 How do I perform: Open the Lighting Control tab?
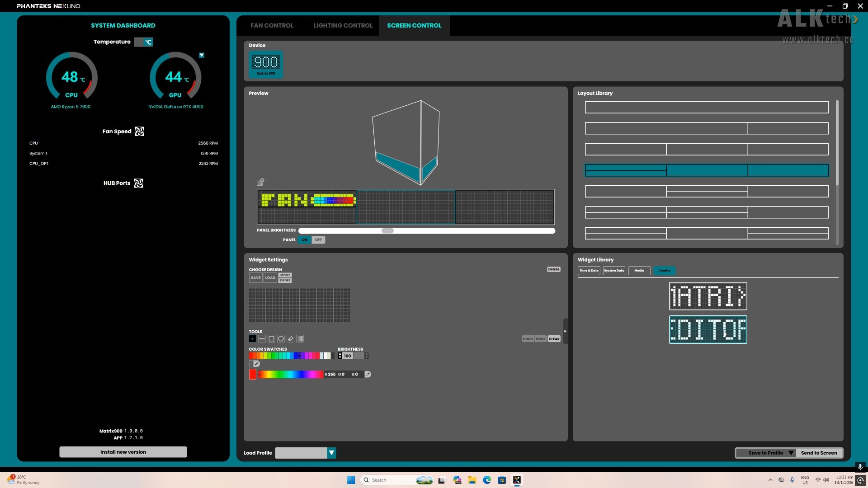tap(342, 25)
